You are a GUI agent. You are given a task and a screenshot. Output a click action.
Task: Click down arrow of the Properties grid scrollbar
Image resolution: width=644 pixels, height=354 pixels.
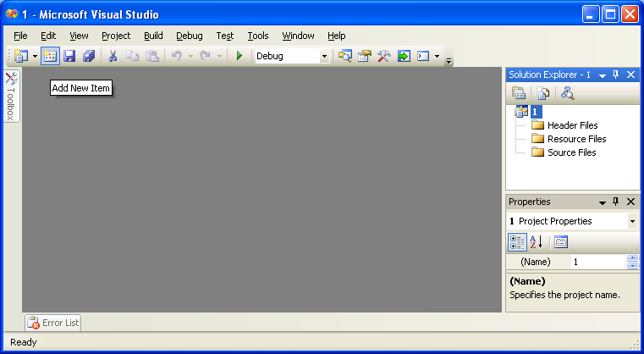click(x=632, y=266)
